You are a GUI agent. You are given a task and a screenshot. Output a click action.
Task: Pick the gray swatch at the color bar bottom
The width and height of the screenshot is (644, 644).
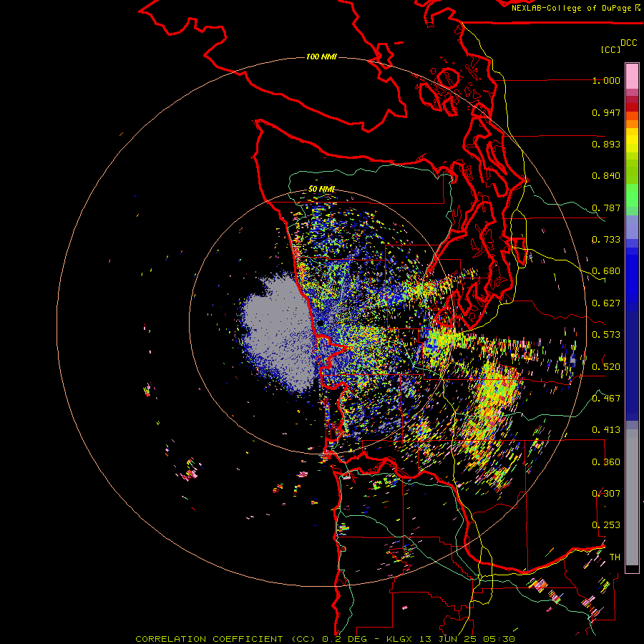coord(632,497)
